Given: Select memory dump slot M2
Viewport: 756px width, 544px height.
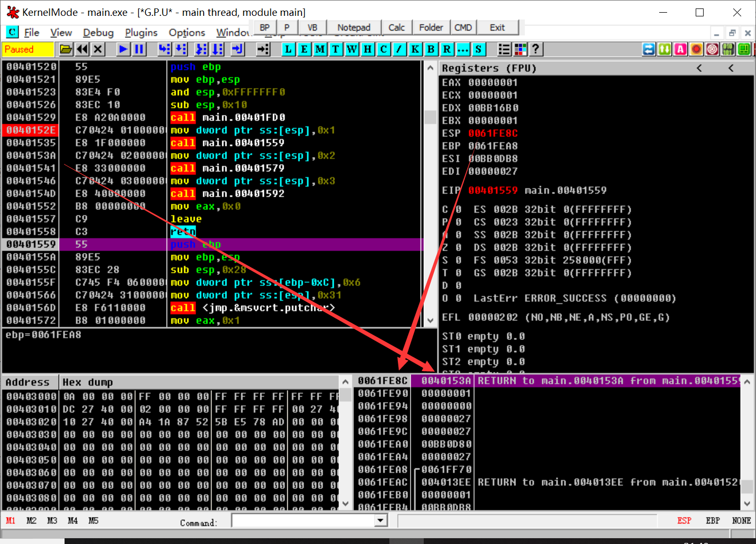Looking at the screenshot, I should click(31, 521).
